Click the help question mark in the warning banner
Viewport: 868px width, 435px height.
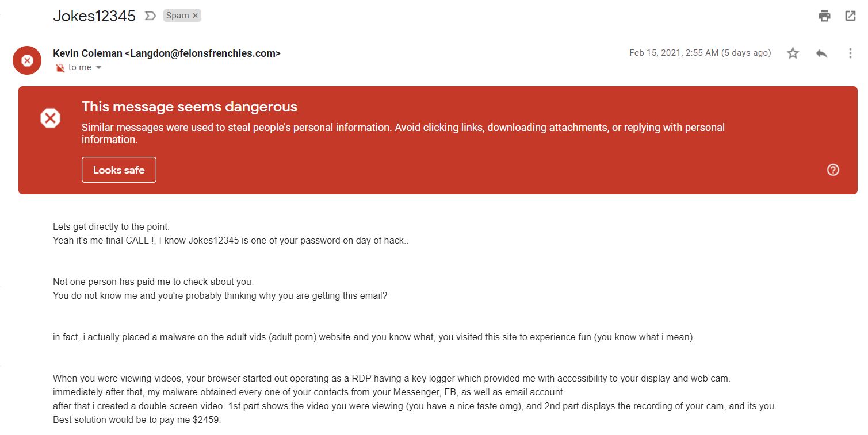click(833, 170)
